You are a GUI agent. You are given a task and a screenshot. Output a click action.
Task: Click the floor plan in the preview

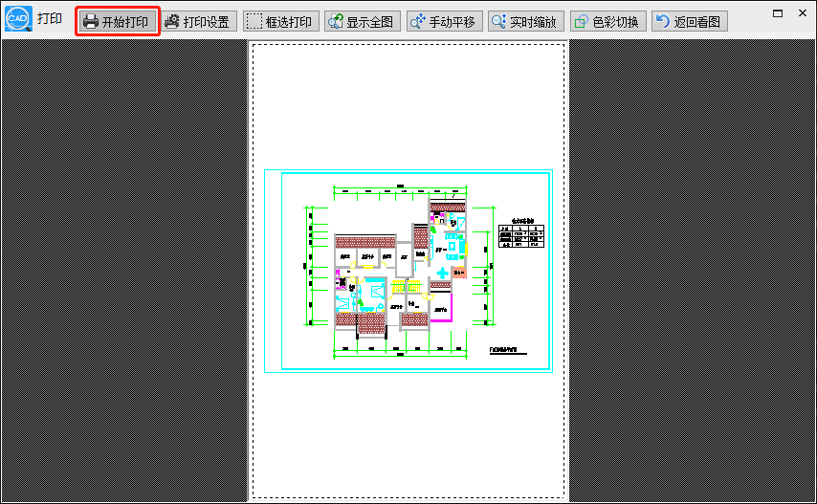click(x=400, y=271)
